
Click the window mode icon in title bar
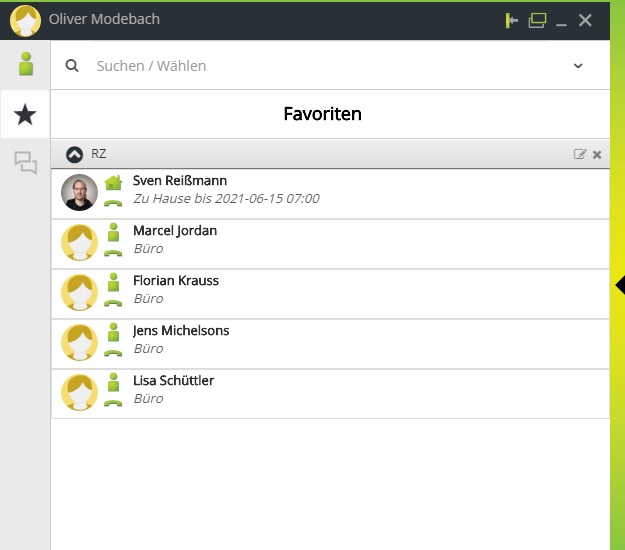pyautogui.click(x=537, y=20)
